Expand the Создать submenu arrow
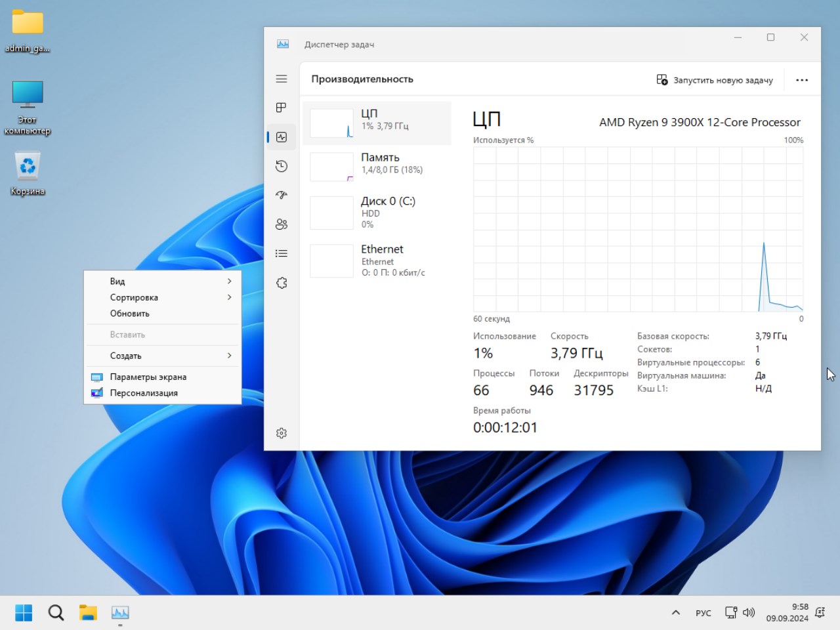 point(229,356)
